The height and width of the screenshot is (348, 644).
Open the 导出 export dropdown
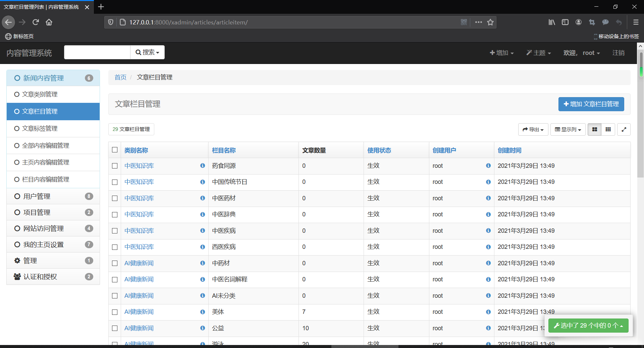(x=533, y=129)
